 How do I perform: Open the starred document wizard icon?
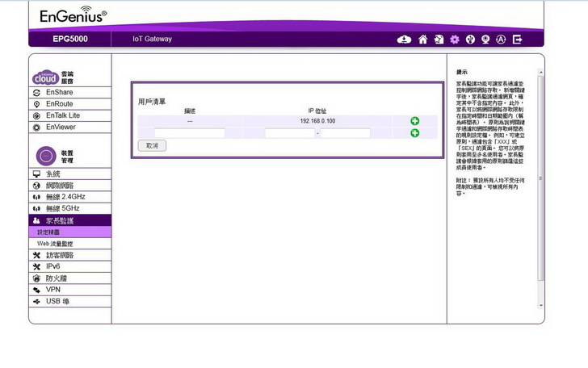pos(439,40)
